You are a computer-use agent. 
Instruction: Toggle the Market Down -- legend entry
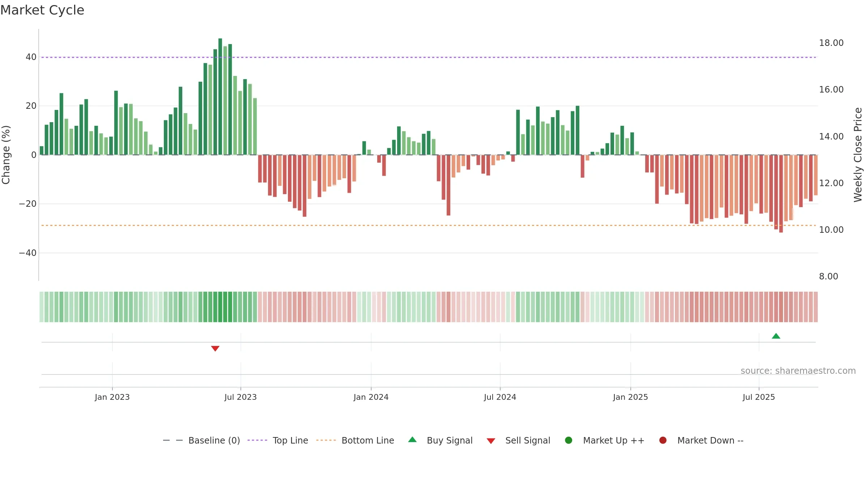(701, 440)
